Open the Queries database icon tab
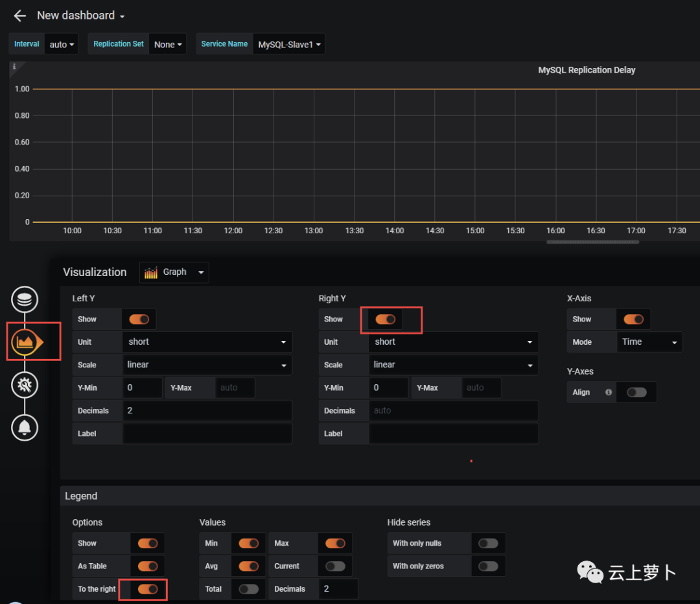Viewport: 700px width, 604px height. pos(25,299)
